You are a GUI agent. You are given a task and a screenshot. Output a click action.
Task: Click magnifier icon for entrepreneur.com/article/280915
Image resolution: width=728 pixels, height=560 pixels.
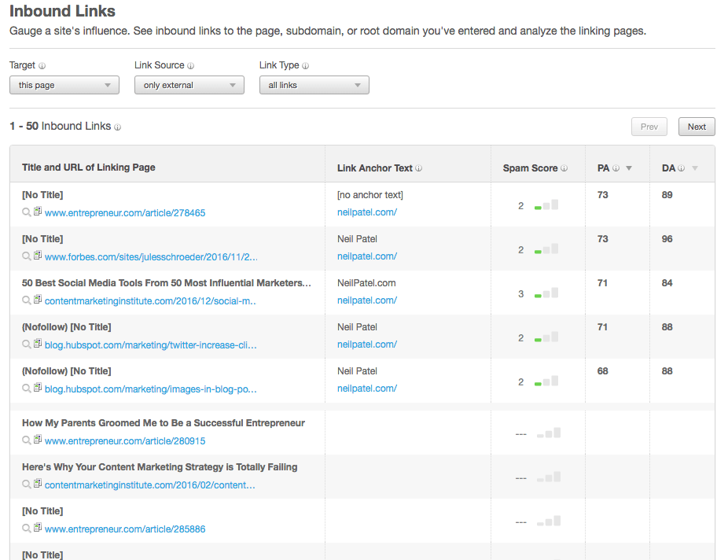point(27,440)
